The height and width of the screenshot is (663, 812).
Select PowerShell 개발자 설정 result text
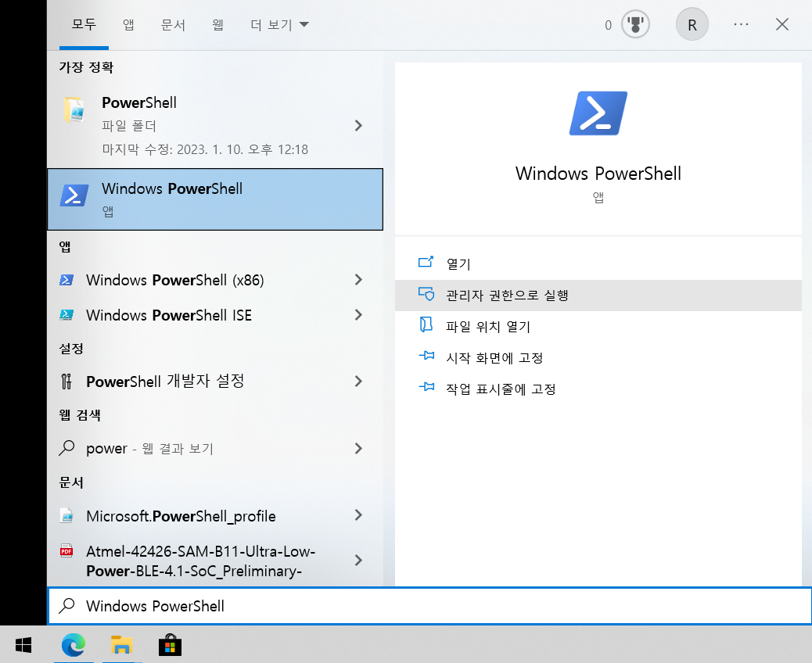pos(165,382)
